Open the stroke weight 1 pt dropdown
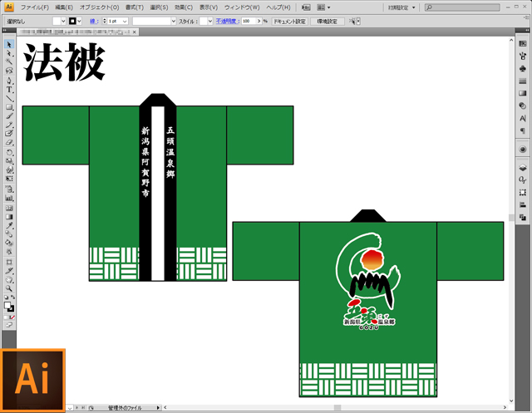532x413 pixels. click(125, 22)
